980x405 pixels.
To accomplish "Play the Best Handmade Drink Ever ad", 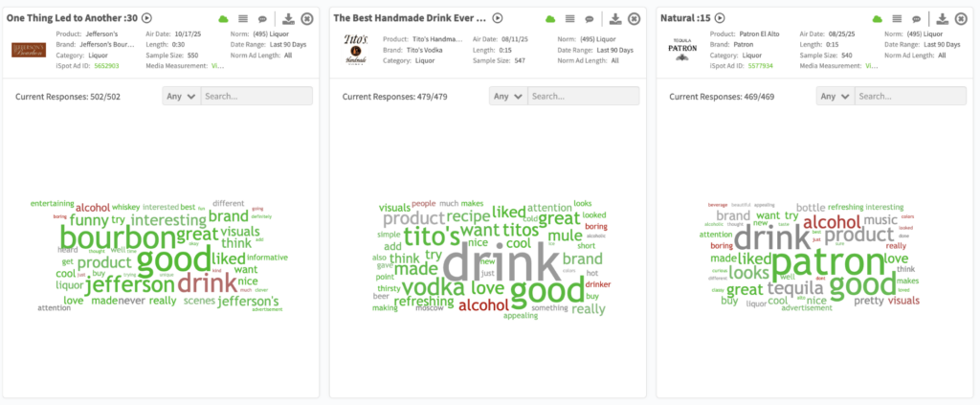I will [x=498, y=18].
